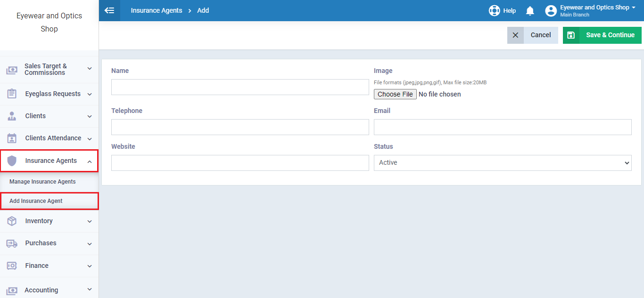Expand Sales Target & Commissions chevron
The height and width of the screenshot is (298, 644).
point(90,69)
